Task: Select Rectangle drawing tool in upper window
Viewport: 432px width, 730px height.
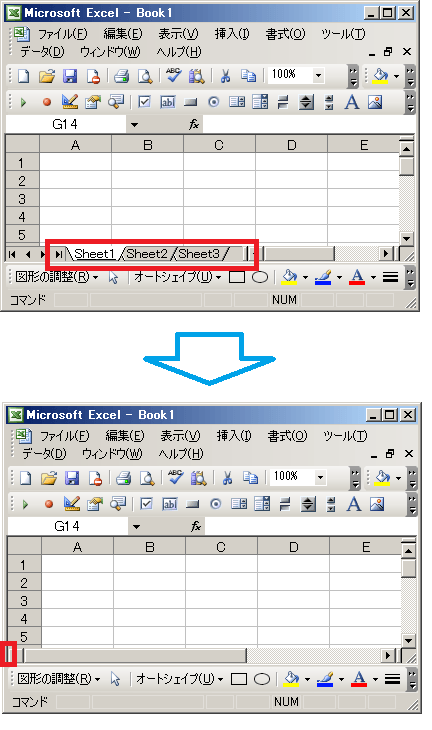Action: (x=237, y=277)
